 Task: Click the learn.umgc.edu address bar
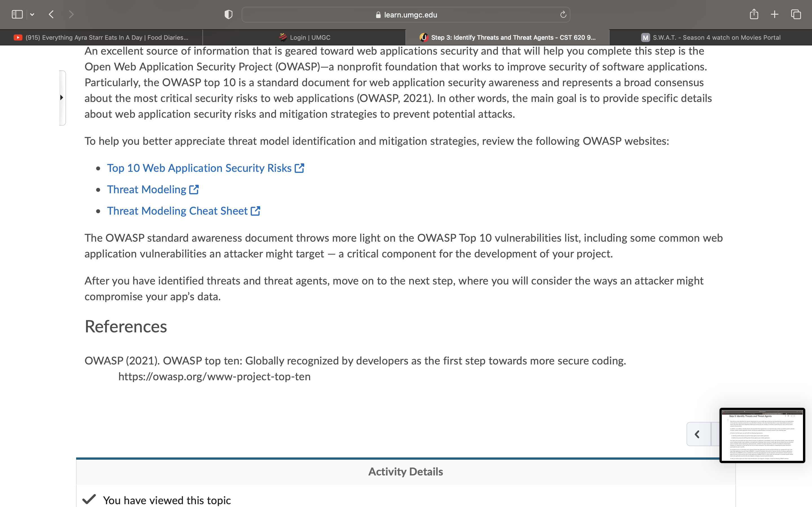(x=406, y=15)
